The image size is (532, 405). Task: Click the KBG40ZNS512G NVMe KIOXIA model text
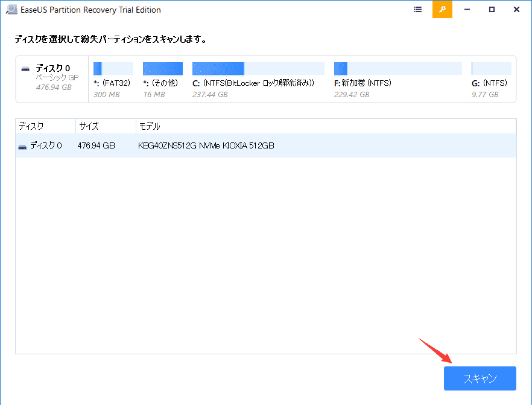coord(206,146)
